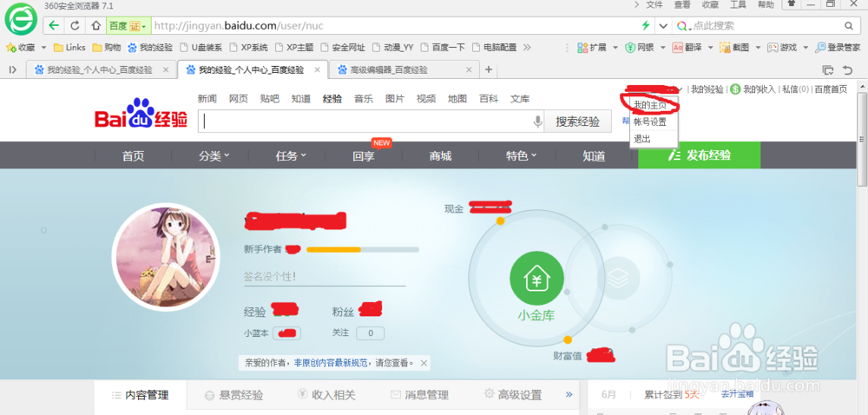Open the U盘装系 bookmark
Viewport: 868px width, 415px height.
pos(201,48)
